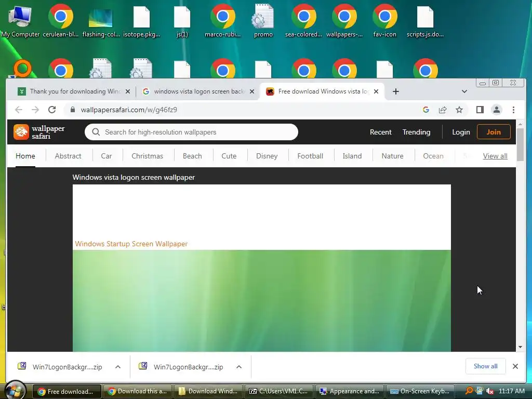Select the Island category
Viewport: 532px width, 399px height.
click(352, 156)
